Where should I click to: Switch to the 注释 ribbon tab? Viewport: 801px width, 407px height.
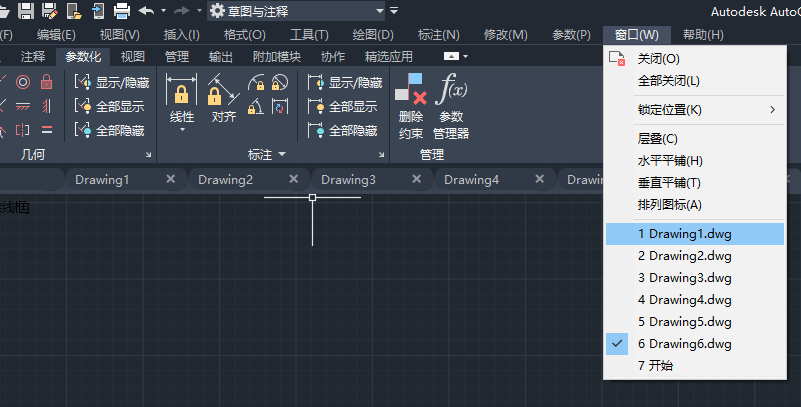click(x=33, y=57)
